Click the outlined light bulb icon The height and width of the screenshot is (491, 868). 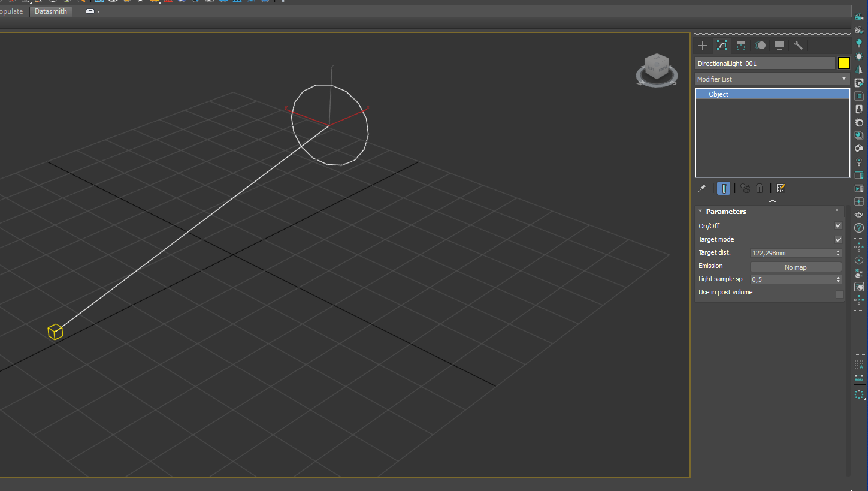click(x=859, y=162)
